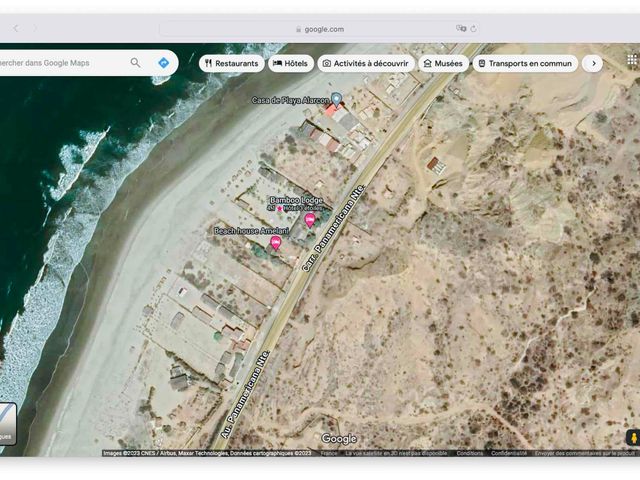Screen dimensions: 640x480
Task: Click the Casa de Playa Alarcon marker
Action: (336, 99)
